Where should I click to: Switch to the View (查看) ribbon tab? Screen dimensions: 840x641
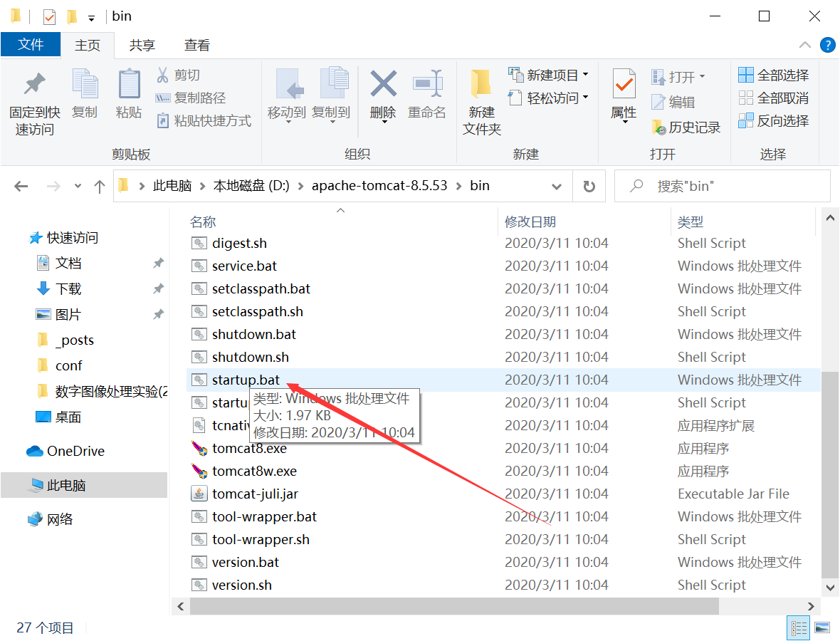(x=197, y=45)
